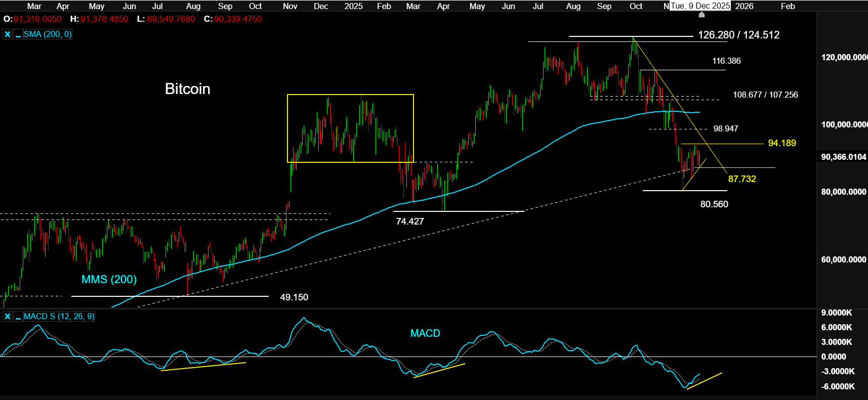Click the close value '90,339.4750'
This screenshot has width=868, height=400.
[238, 19]
